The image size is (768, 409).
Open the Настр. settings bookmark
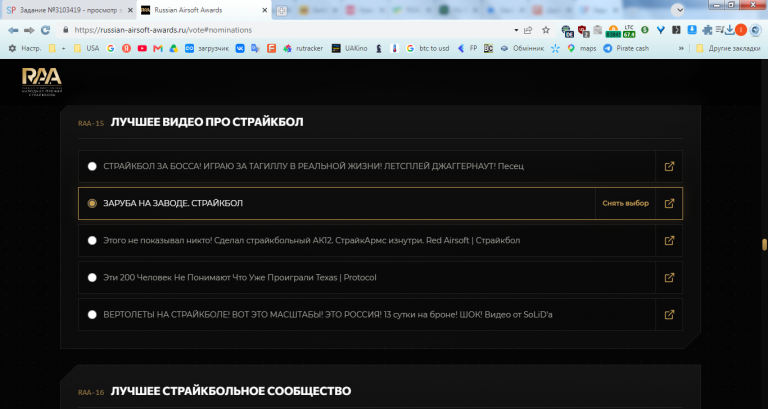24,48
